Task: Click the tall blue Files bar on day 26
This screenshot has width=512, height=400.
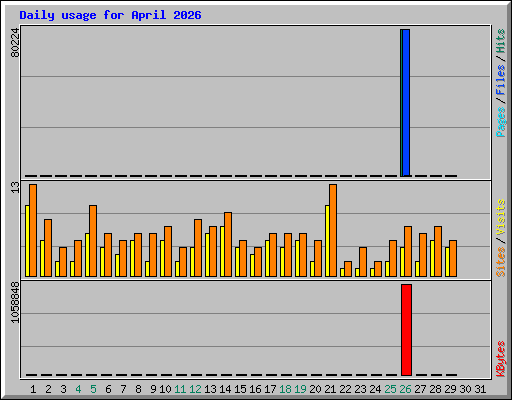Action: [x=406, y=103]
